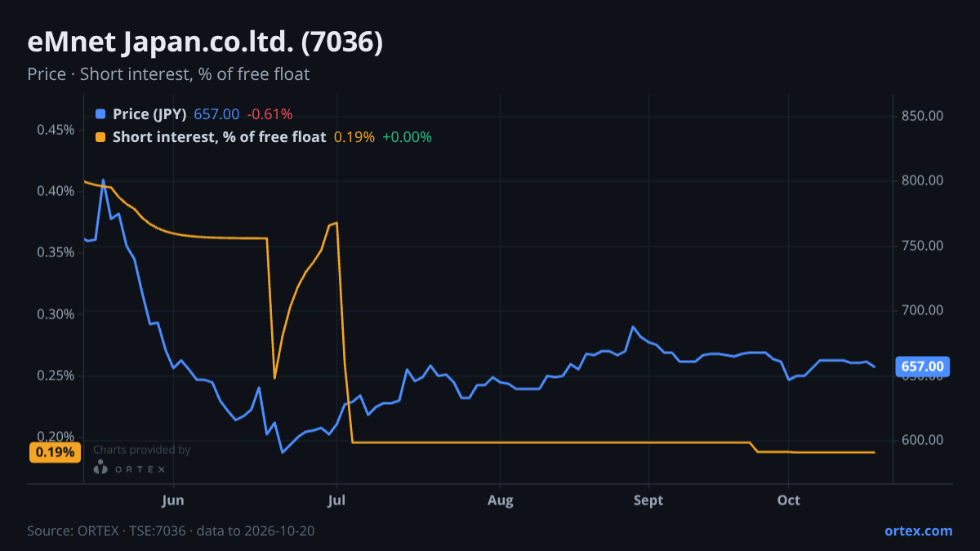980x551 pixels.
Task: Click the 750.00 right axis label
Action: 923,246
